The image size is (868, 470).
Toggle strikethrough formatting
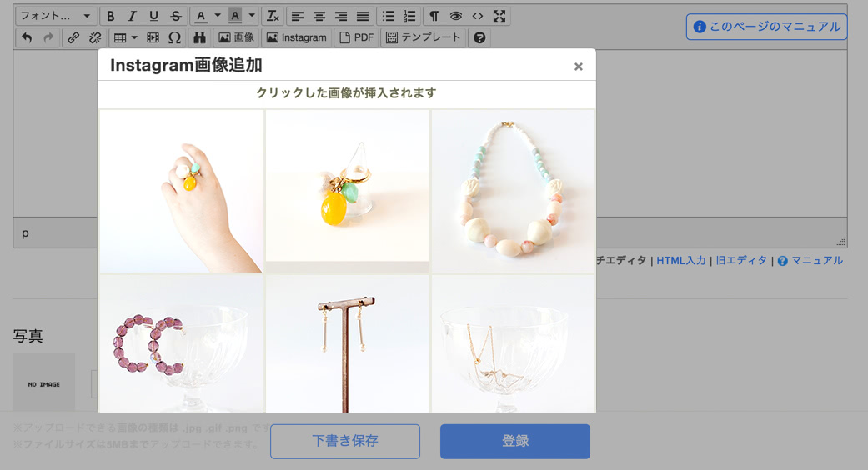click(x=175, y=16)
